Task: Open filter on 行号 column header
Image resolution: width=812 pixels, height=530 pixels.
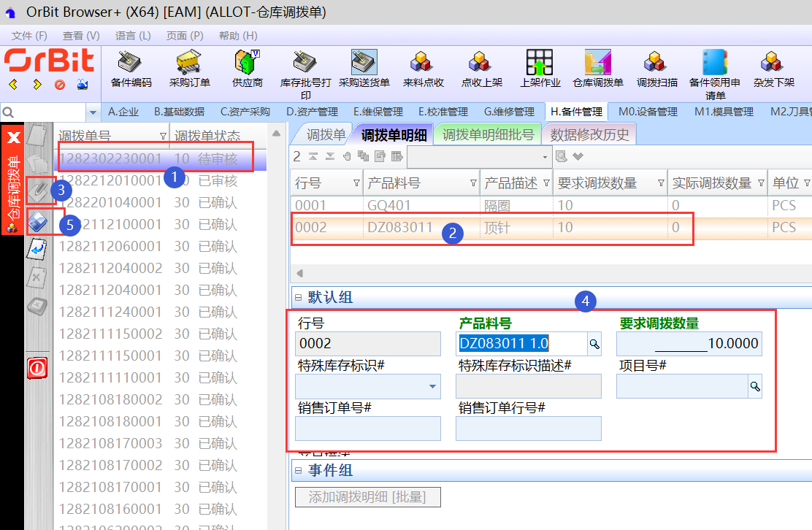Action: pos(356,183)
